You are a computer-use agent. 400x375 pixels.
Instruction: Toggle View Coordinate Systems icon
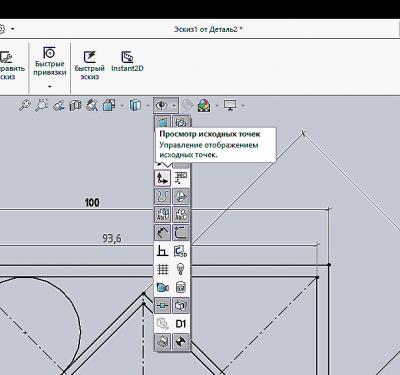coord(181,178)
